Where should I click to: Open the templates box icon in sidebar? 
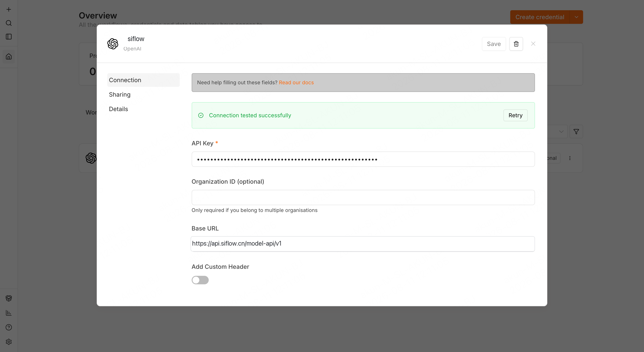[9, 298]
